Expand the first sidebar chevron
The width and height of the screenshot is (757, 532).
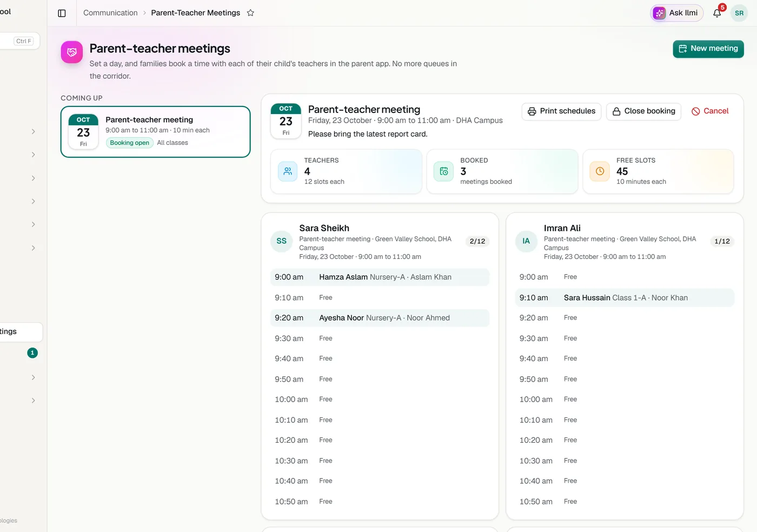pyautogui.click(x=34, y=132)
